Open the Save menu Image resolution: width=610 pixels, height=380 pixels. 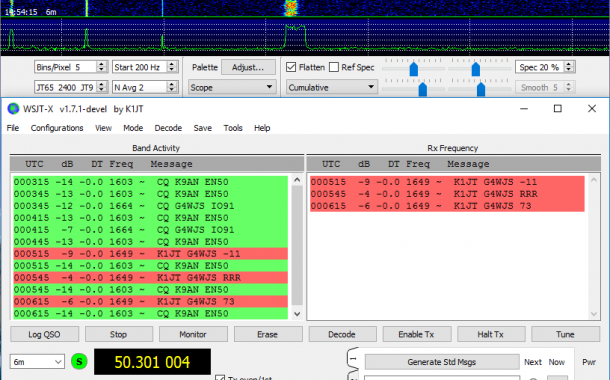point(203,128)
